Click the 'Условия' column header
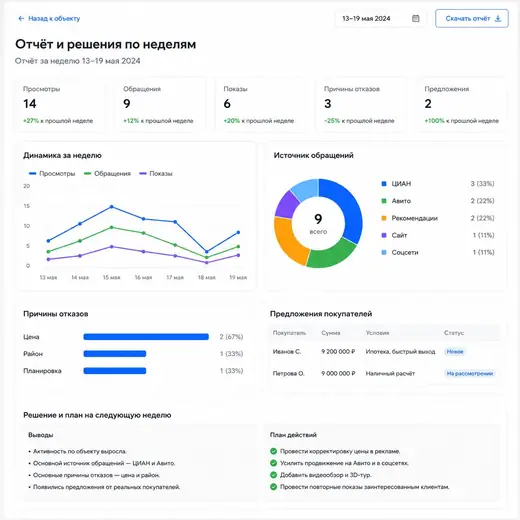 click(377, 333)
